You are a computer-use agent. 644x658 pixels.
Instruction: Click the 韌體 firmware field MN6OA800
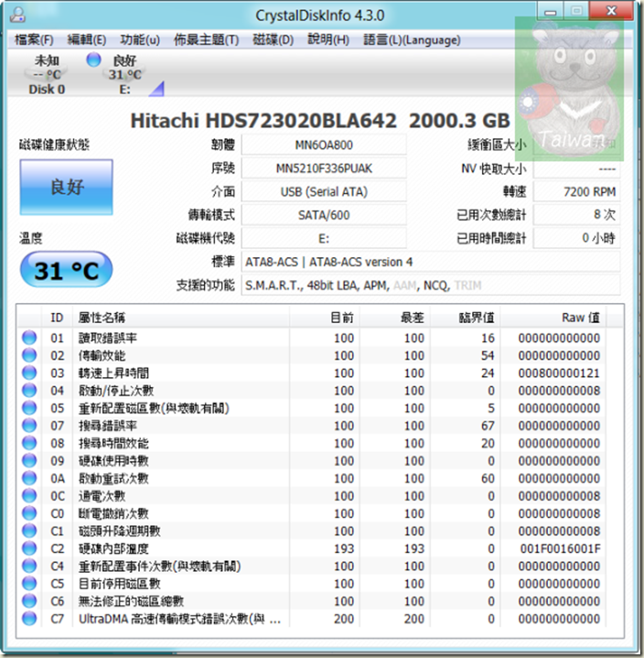pos(324,145)
